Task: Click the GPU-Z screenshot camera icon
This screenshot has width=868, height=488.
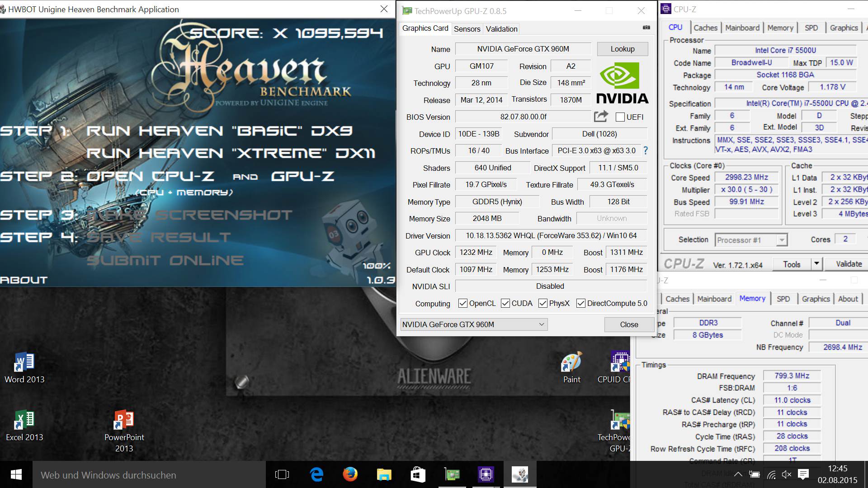Action: (646, 28)
